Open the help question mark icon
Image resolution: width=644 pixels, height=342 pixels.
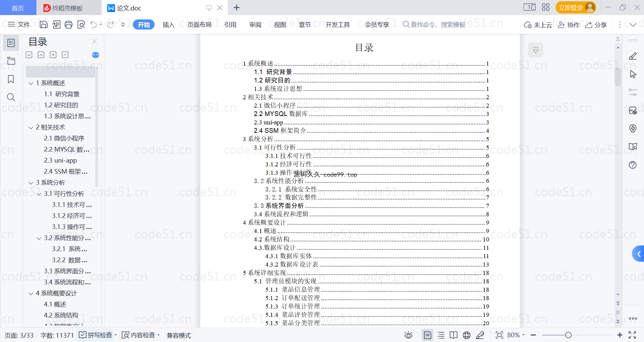click(633, 165)
